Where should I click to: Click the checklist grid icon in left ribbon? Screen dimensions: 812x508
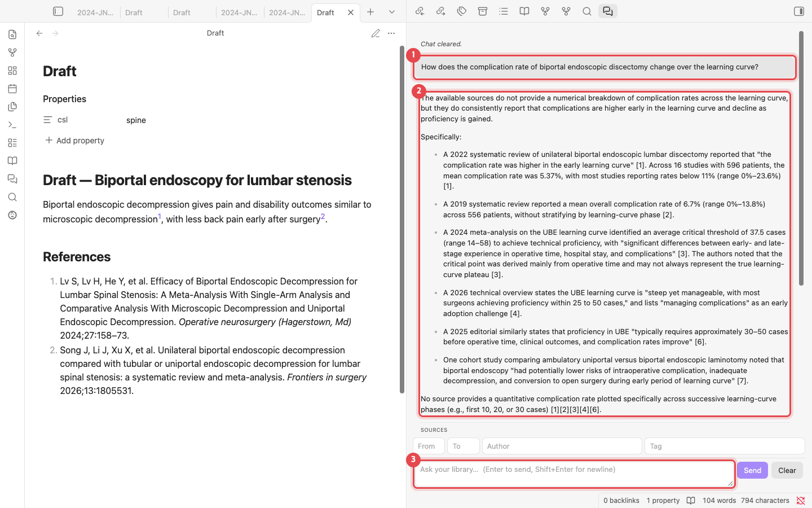pyautogui.click(x=12, y=143)
